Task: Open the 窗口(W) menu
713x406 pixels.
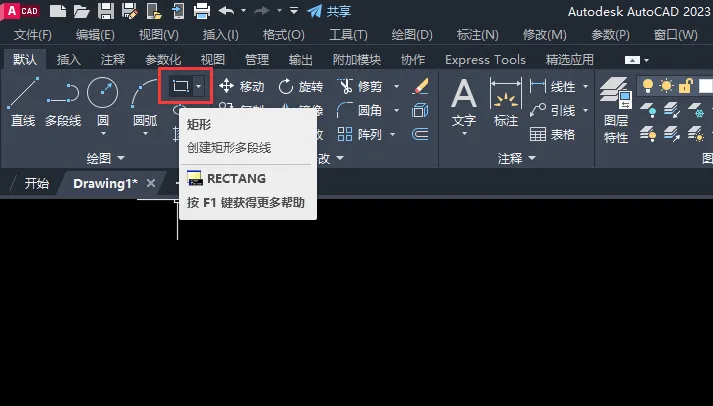Action: (x=676, y=35)
